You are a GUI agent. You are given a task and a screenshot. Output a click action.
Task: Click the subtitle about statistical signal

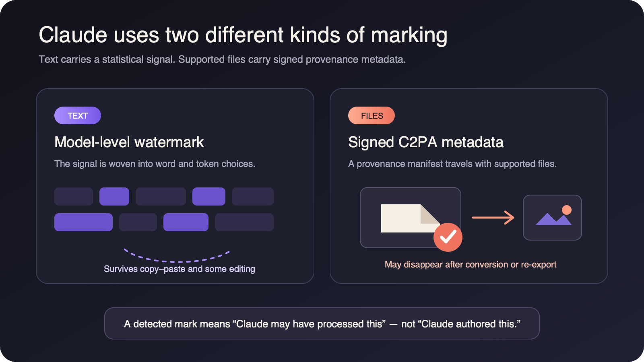(222, 59)
